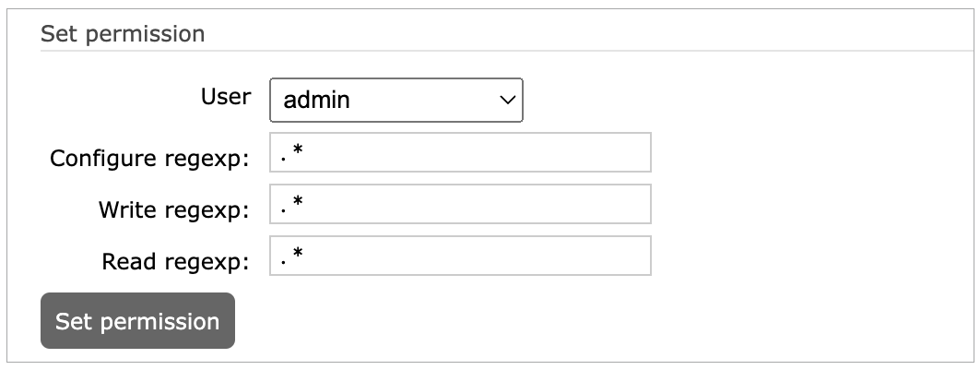This screenshot has width=980, height=370.
Task: Click empty right end of Write regexp field
Action: point(627,204)
